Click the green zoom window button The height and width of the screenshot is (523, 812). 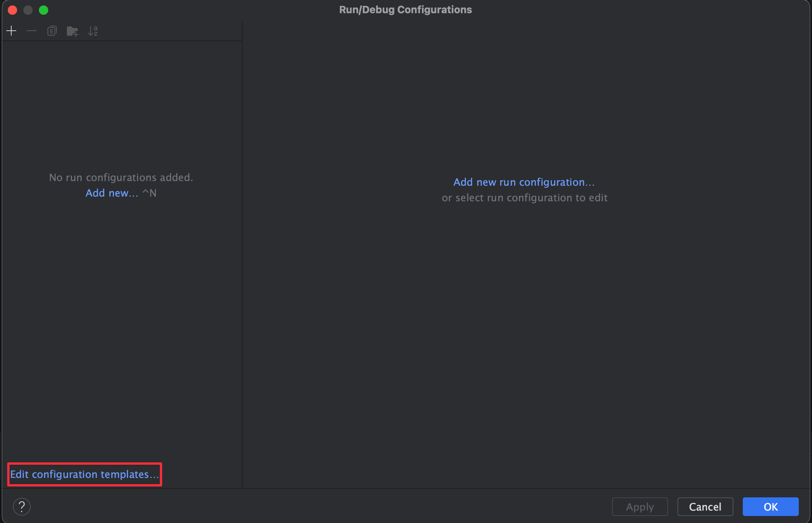click(44, 10)
